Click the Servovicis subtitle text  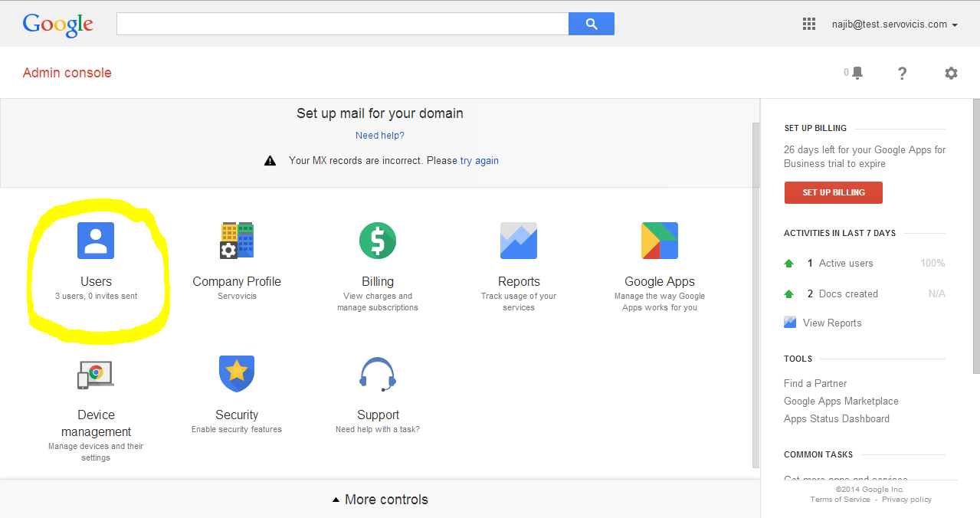click(237, 296)
